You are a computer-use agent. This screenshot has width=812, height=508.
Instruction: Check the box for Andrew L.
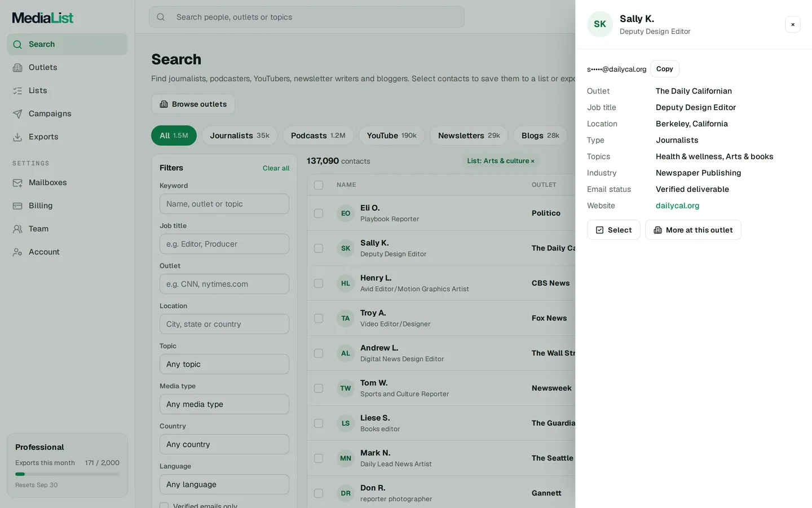[319, 353]
